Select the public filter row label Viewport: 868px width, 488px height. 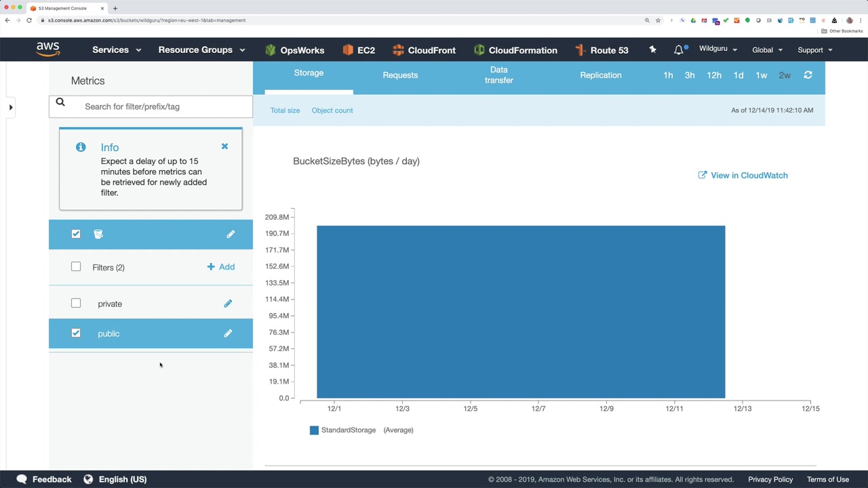tap(108, 333)
